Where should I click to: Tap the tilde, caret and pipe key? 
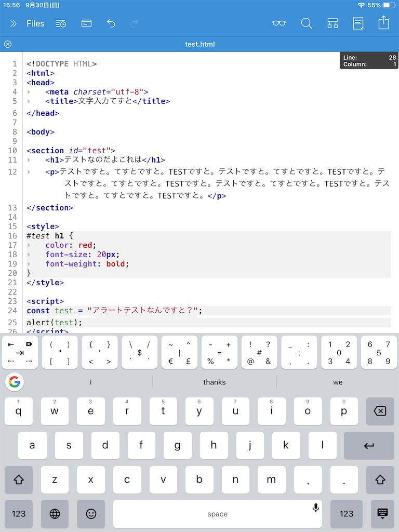coord(179,352)
